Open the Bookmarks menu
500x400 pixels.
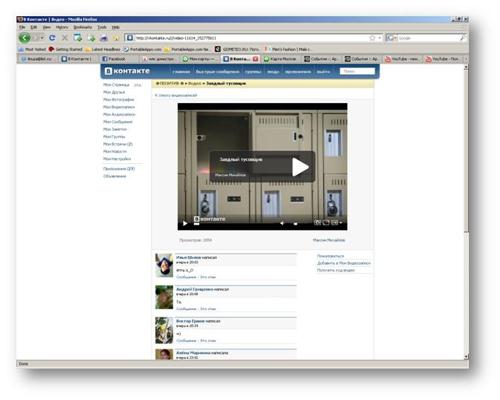[x=82, y=27]
